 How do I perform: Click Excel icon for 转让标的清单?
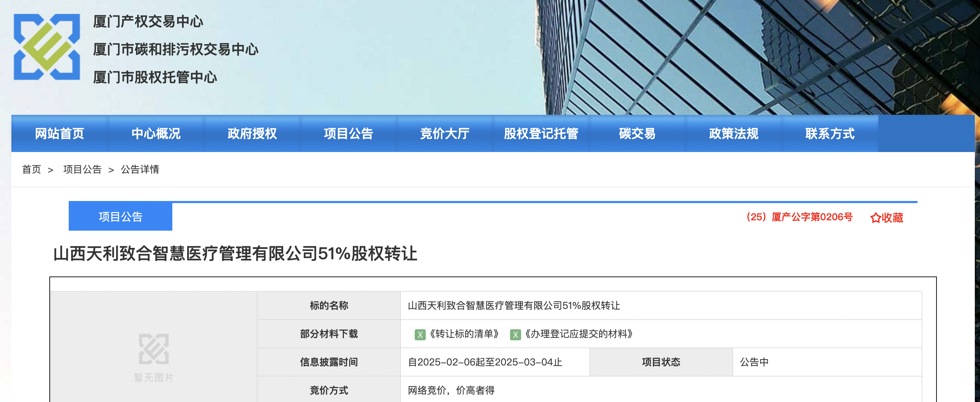420,334
